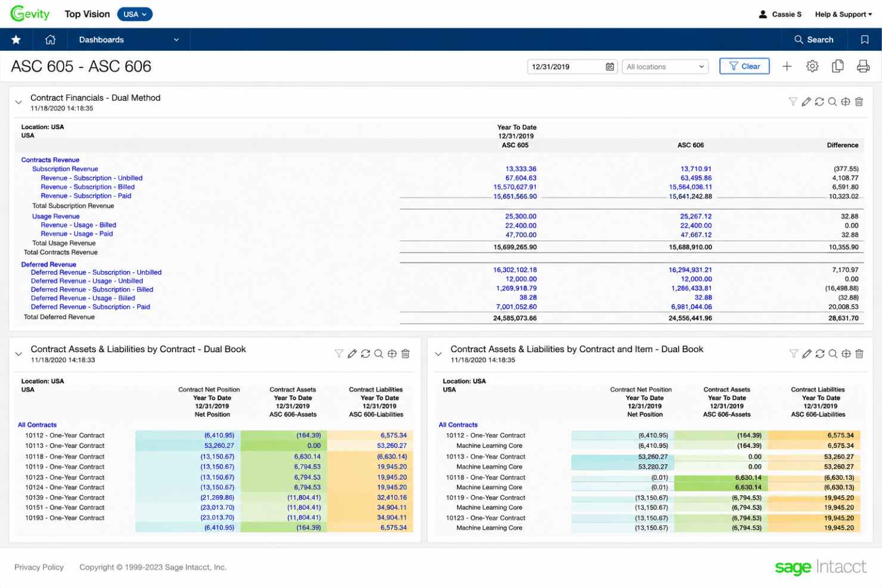Trash the Contract and Item Dual Book panel
The image size is (882, 588).
(x=859, y=354)
